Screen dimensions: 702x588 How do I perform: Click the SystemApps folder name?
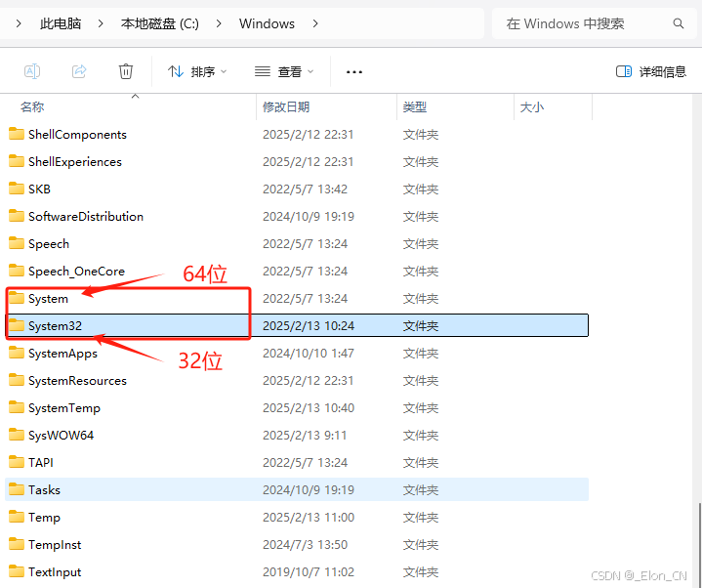tap(62, 354)
